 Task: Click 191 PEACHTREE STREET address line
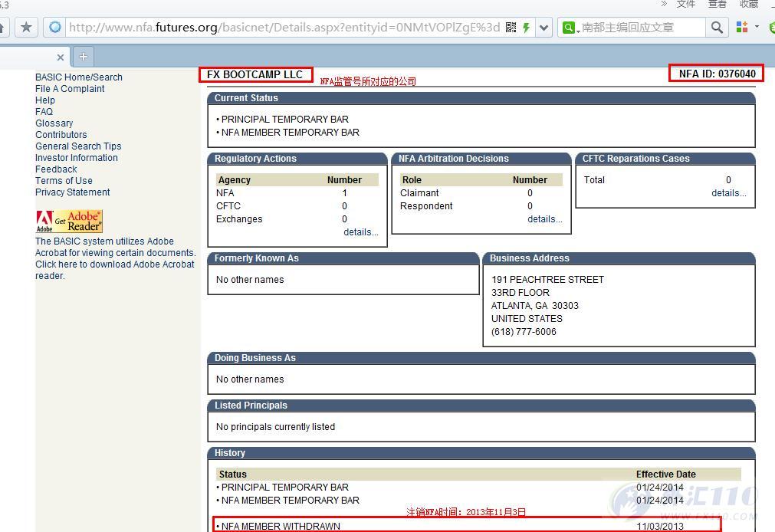(547, 279)
